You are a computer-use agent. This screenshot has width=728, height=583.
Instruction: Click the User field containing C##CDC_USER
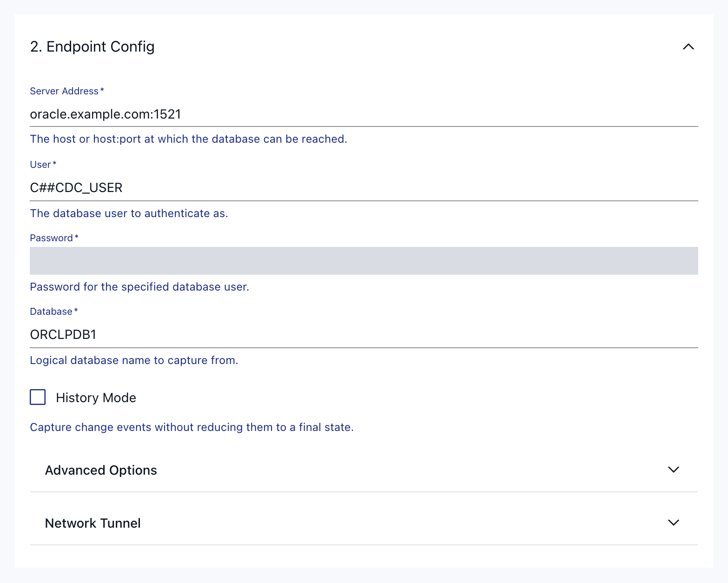364,188
